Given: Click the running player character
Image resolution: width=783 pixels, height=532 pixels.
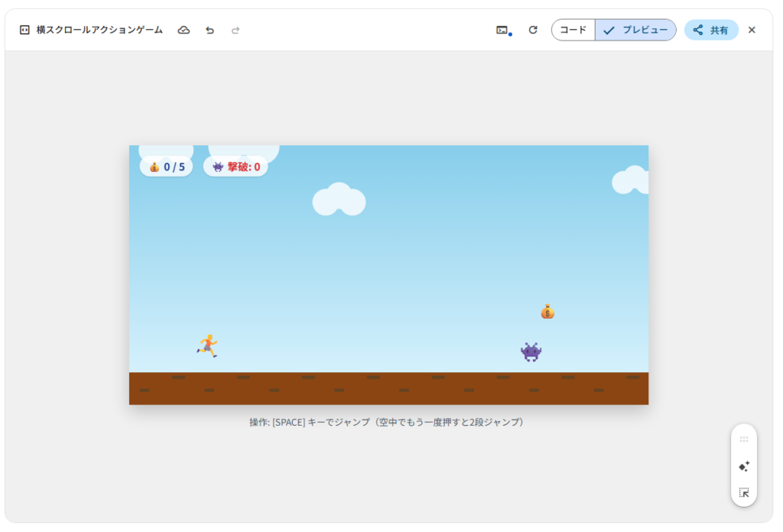Looking at the screenshot, I should 207,345.
